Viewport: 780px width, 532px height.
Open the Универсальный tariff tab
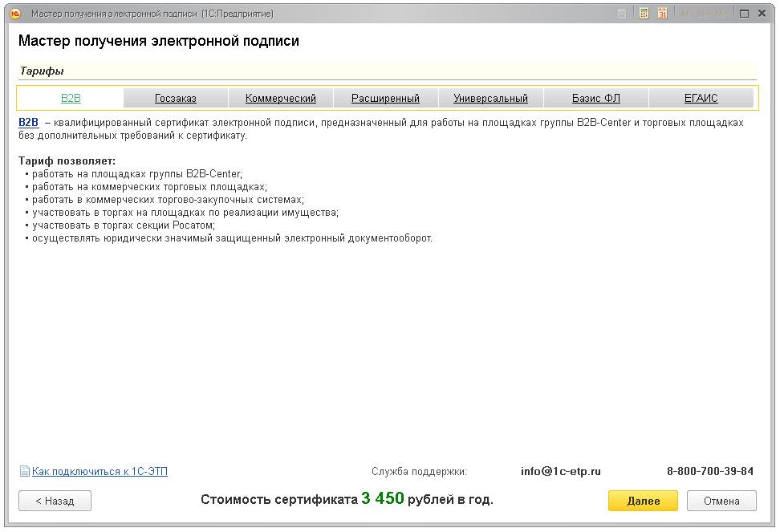point(490,98)
